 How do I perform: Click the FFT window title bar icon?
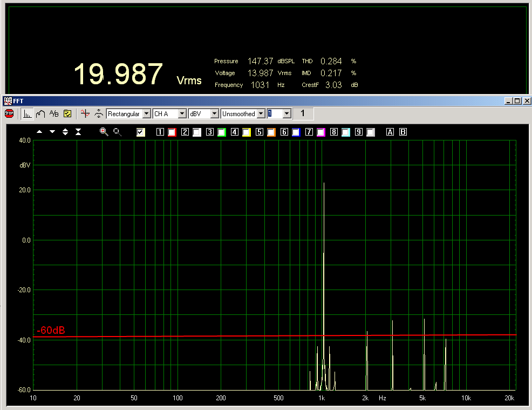[x=8, y=101]
